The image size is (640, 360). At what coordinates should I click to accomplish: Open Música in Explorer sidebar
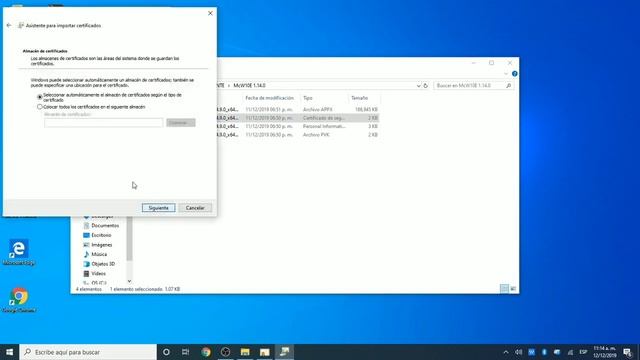[99, 254]
